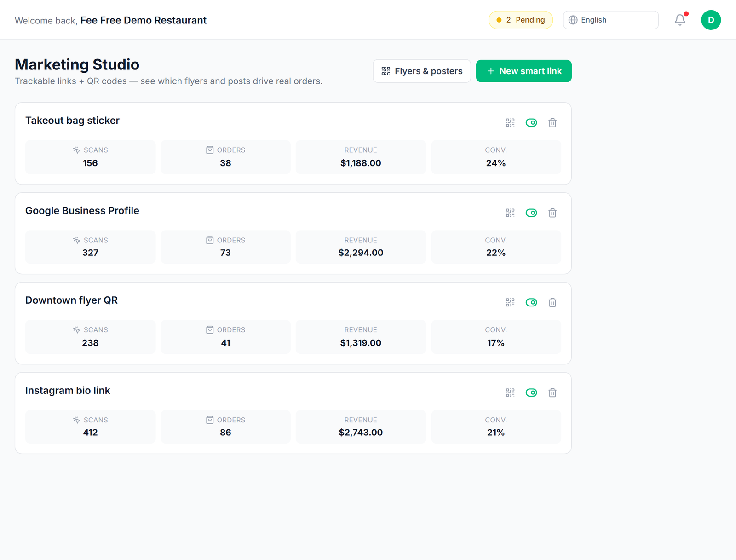The image size is (736, 560).
Task: Delete the Google Business Profile link
Action: (552, 213)
